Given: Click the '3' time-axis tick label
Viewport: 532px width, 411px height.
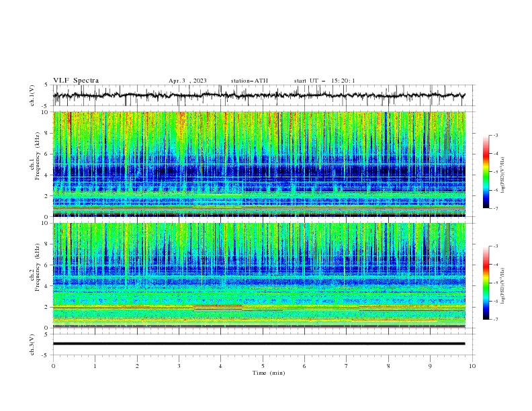Looking at the screenshot, I should click(179, 366).
